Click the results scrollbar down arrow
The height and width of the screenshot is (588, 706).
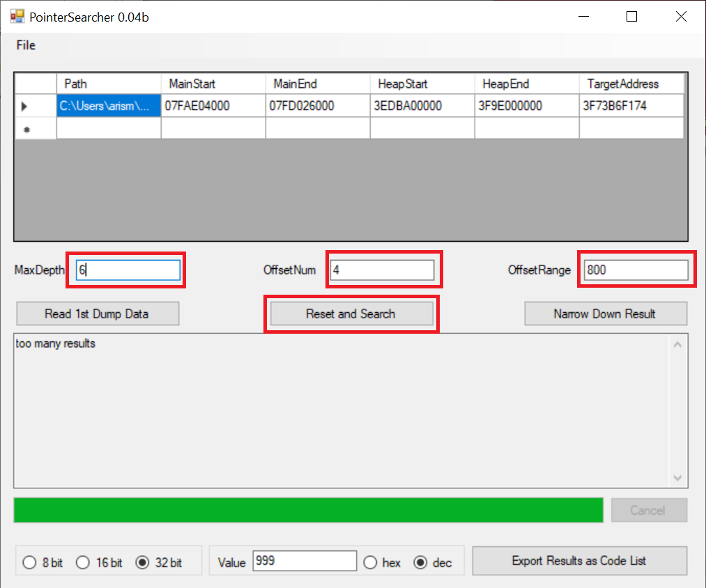677,477
